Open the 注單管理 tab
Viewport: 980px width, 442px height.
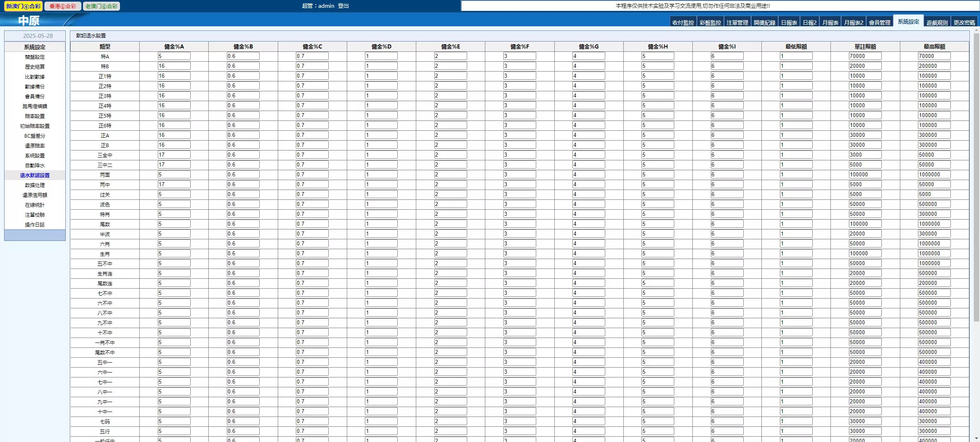pyautogui.click(x=737, y=23)
